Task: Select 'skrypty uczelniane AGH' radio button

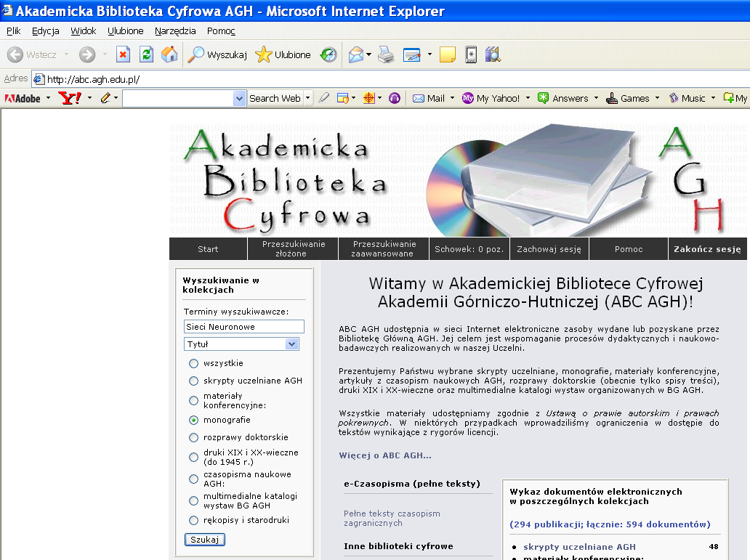Action: [x=193, y=381]
